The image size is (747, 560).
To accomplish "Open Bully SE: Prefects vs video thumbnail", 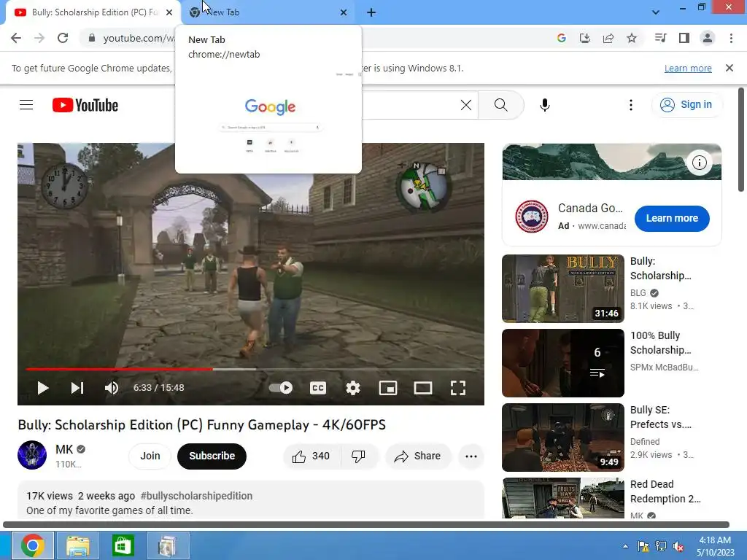I will coord(562,437).
